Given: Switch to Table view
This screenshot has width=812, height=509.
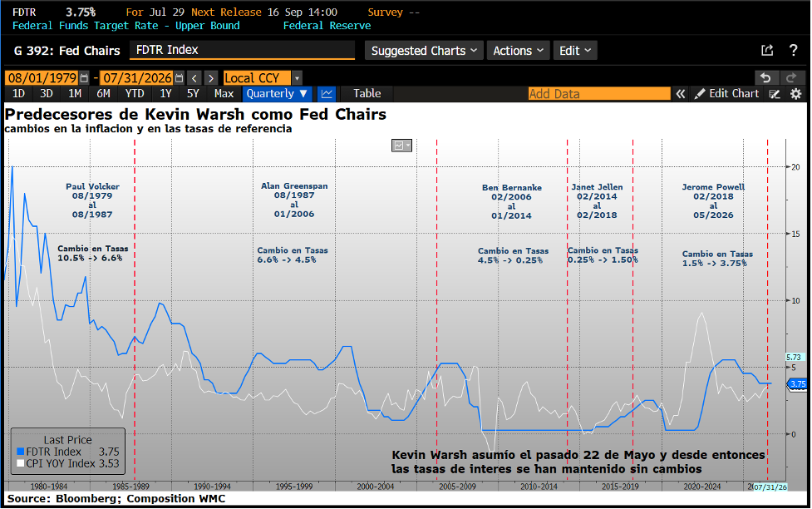Looking at the screenshot, I should click(367, 93).
